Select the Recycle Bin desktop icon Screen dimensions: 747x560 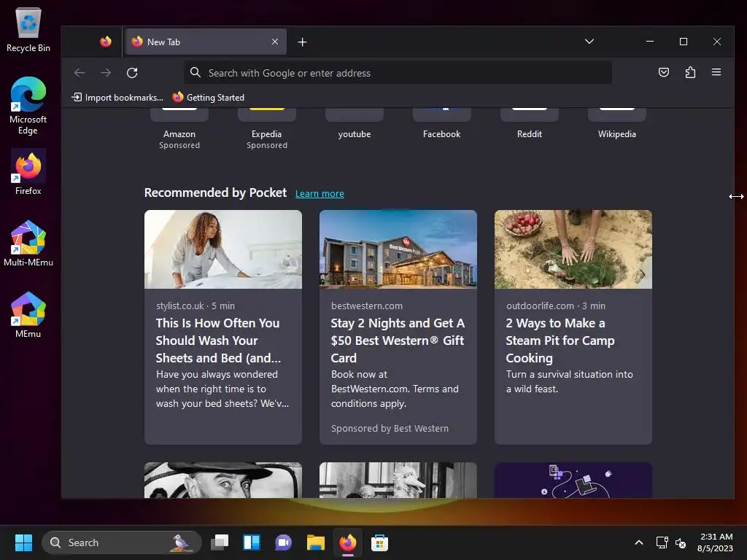pyautogui.click(x=28, y=29)
